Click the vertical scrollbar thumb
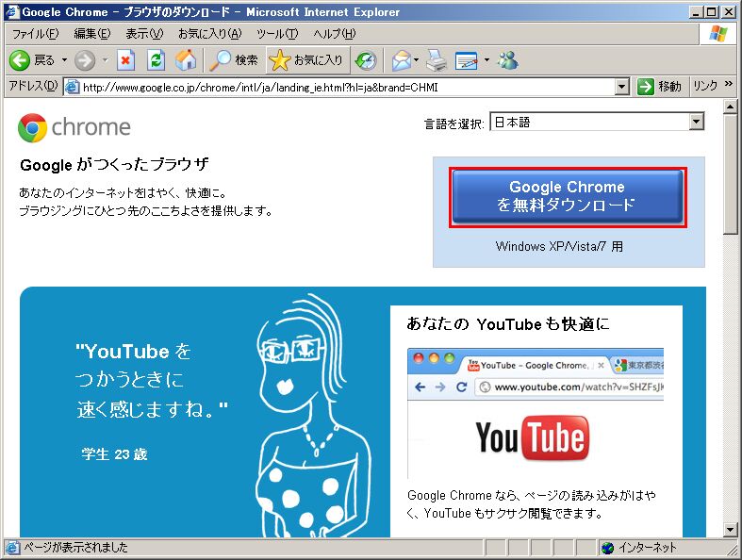The height and width of the screenshot is (560, 742). pos(730,173)
